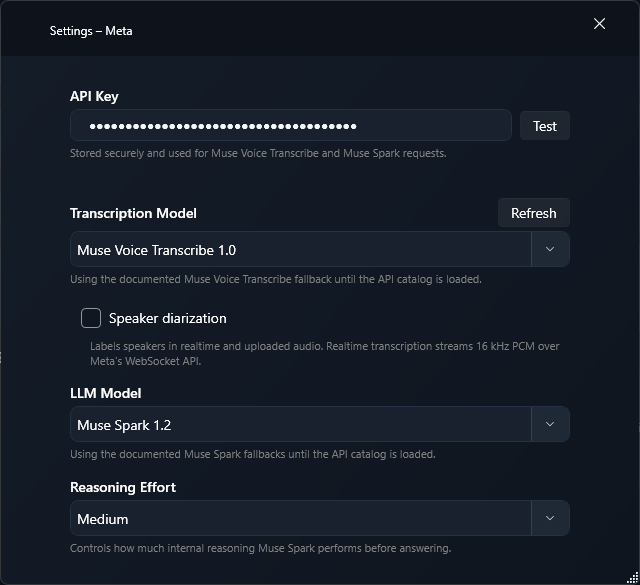Click the Muse Spark fallbacks hint text

coord(253,454)
